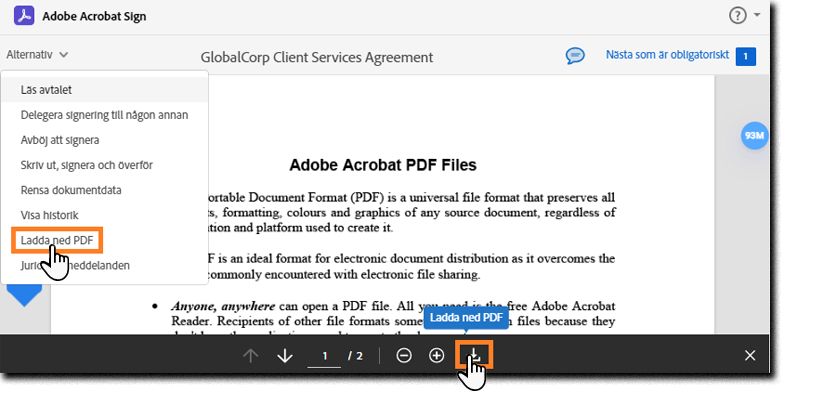This screenshot has width=829, height=401.
Task: Zoom out with the minus icon
Action: (404, 356)
